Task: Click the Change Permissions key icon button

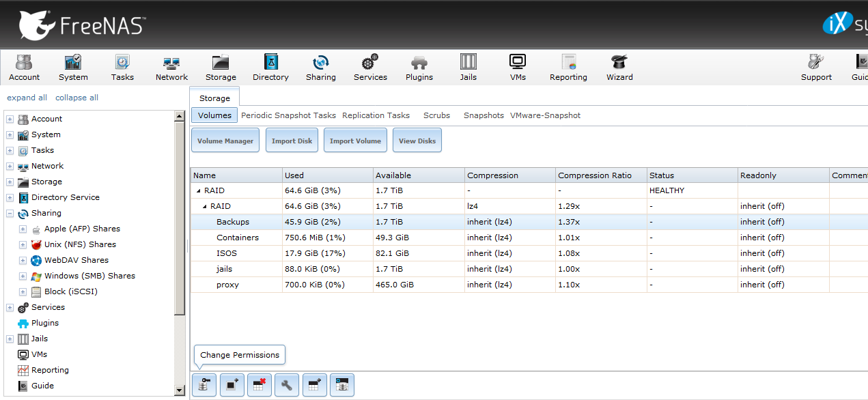Action: pos(204,386)
